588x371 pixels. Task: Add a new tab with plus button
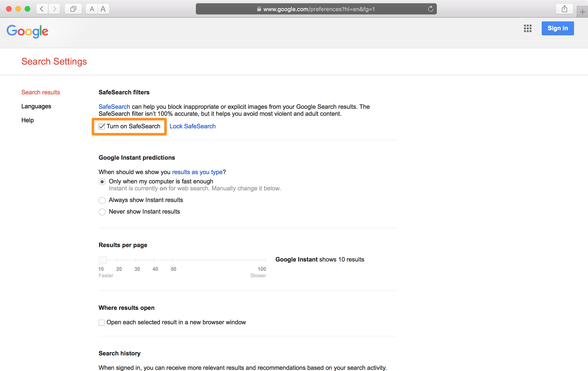point(582,12)
